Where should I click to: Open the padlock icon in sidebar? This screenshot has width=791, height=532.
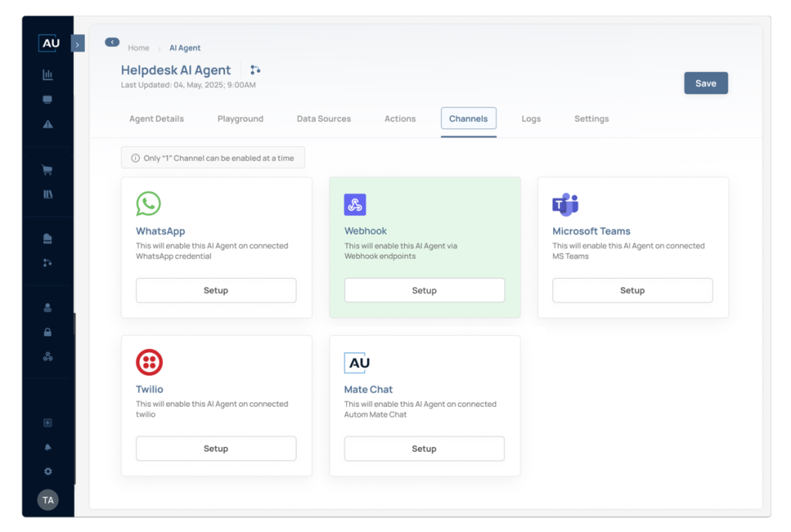[48, 332]
